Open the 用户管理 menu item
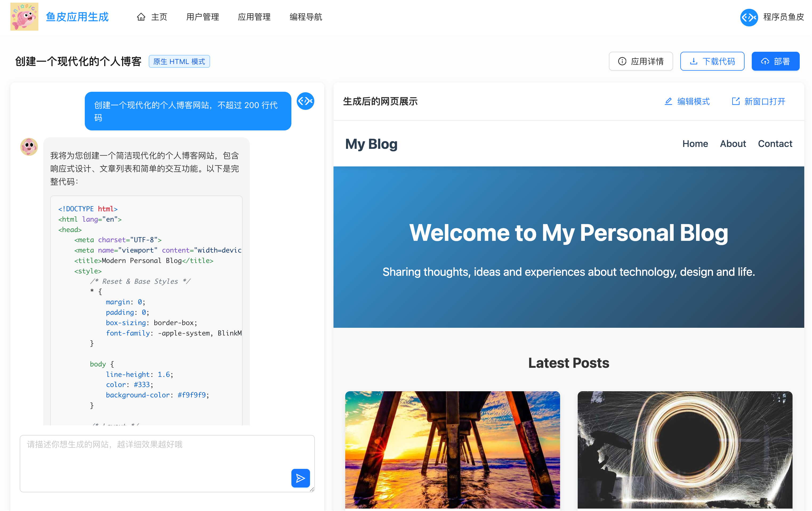The image size is (812, 511). (202, 17)
